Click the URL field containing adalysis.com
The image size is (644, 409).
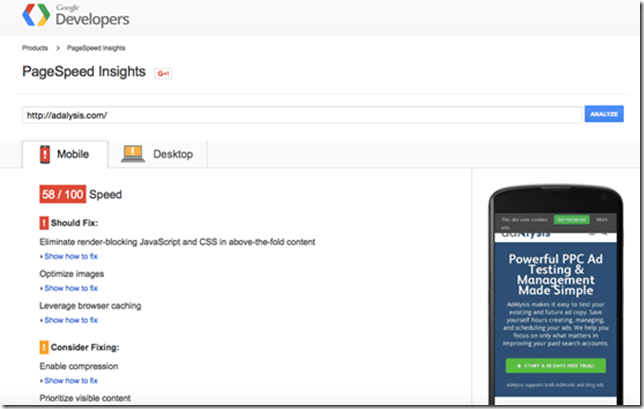[x=302, y=115]
